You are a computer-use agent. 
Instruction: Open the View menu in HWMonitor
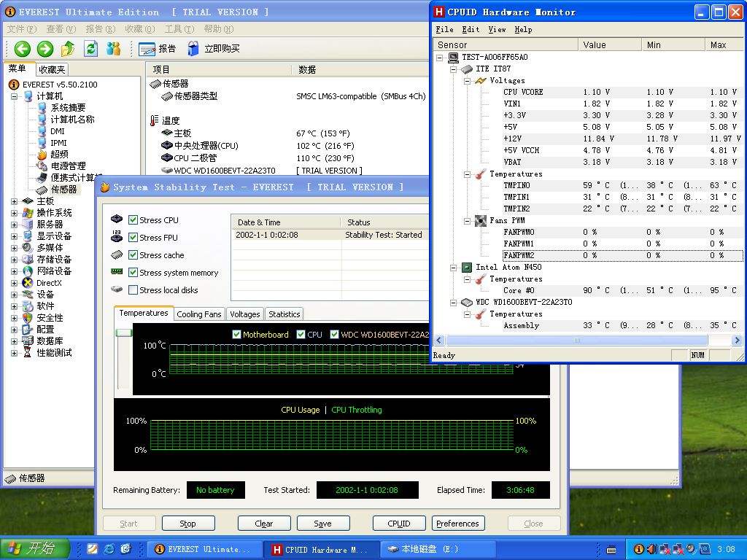(x=497, y=29)
